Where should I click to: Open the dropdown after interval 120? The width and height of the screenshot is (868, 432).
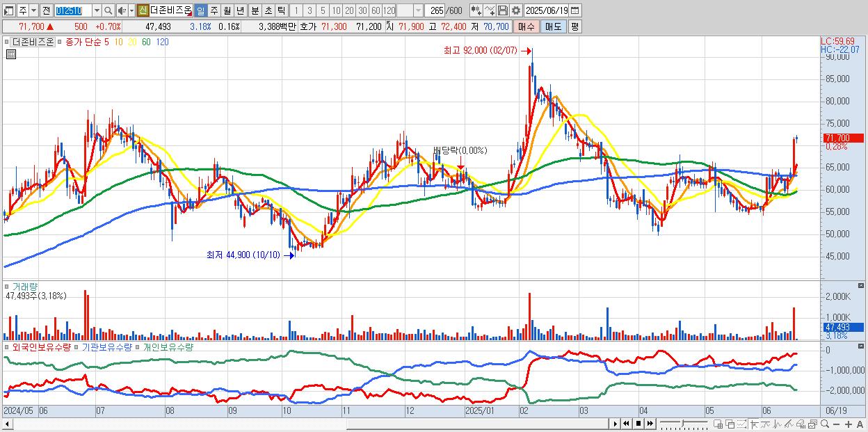tap(418, 10)
